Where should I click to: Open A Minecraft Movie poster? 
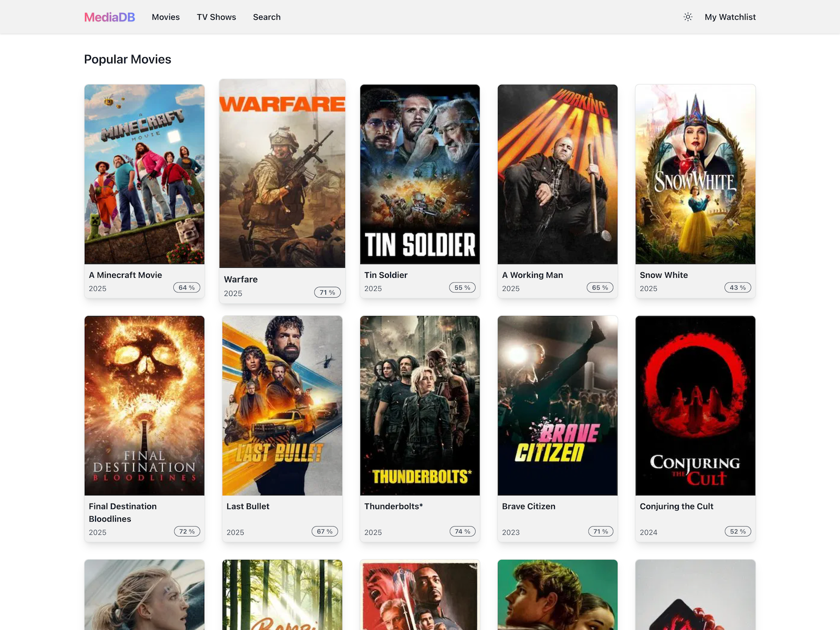click(144, 174)
